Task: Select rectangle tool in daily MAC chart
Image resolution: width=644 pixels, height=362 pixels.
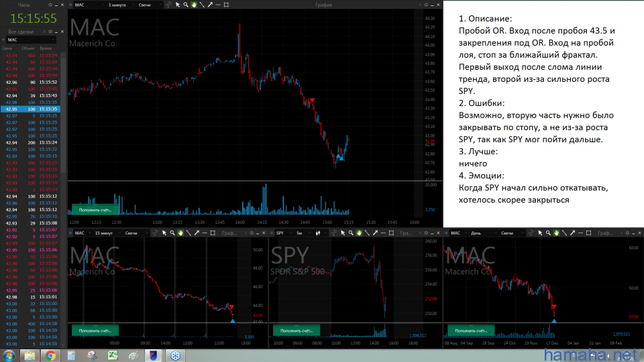Action: 588,233
